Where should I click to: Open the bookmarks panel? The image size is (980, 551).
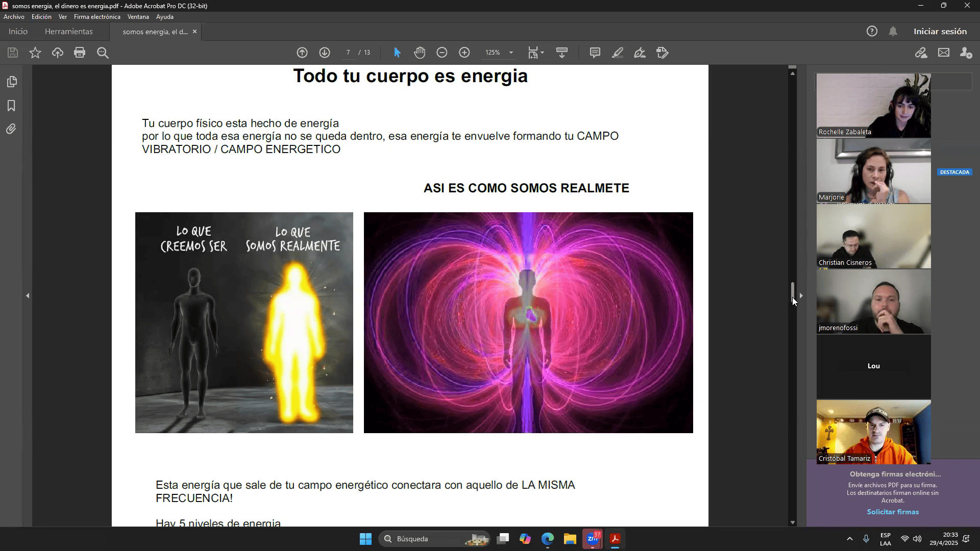11,106
